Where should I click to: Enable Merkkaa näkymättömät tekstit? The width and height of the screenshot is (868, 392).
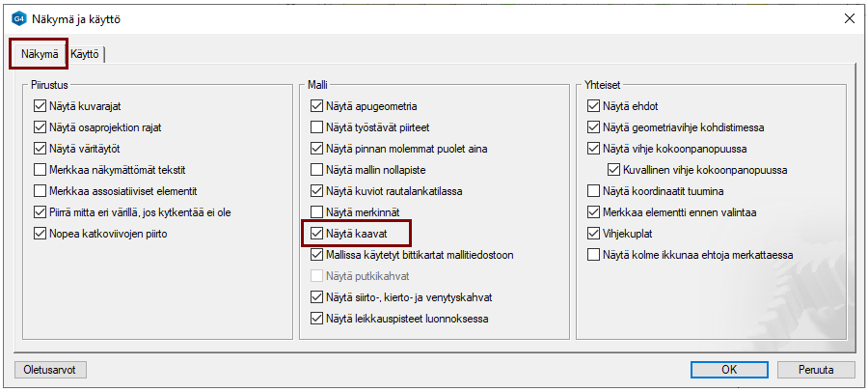(x=41, y=170)
